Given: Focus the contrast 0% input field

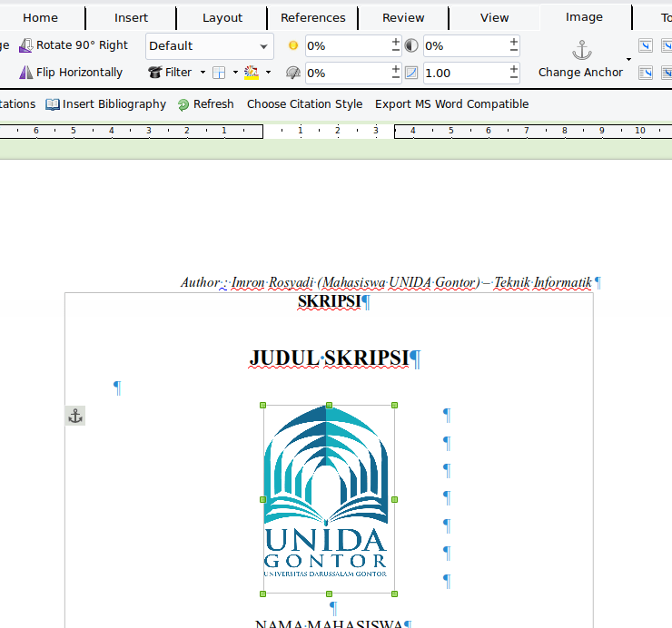Looking at the screenshot, I should pyautogui.click(x=466, y=46).
